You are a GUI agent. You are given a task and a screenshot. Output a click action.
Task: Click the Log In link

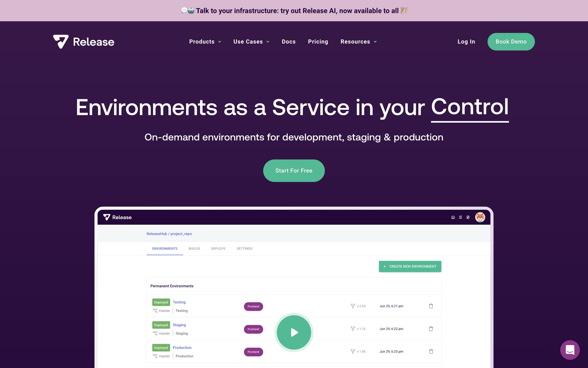[x=466, y=42]
